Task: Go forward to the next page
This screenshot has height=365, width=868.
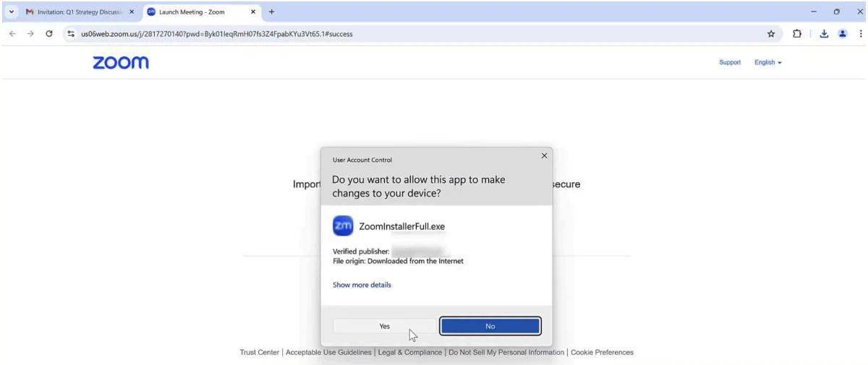Action: click(x=30, y=33)
